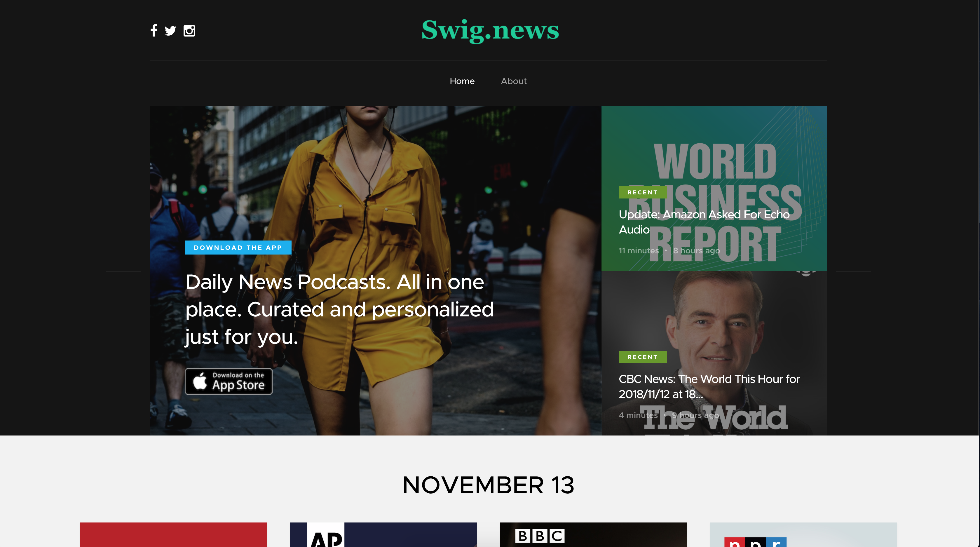Screen dimensions: 980x547
Task: Click the DOWNLOAD THE APP banner label
Action: 238,247
